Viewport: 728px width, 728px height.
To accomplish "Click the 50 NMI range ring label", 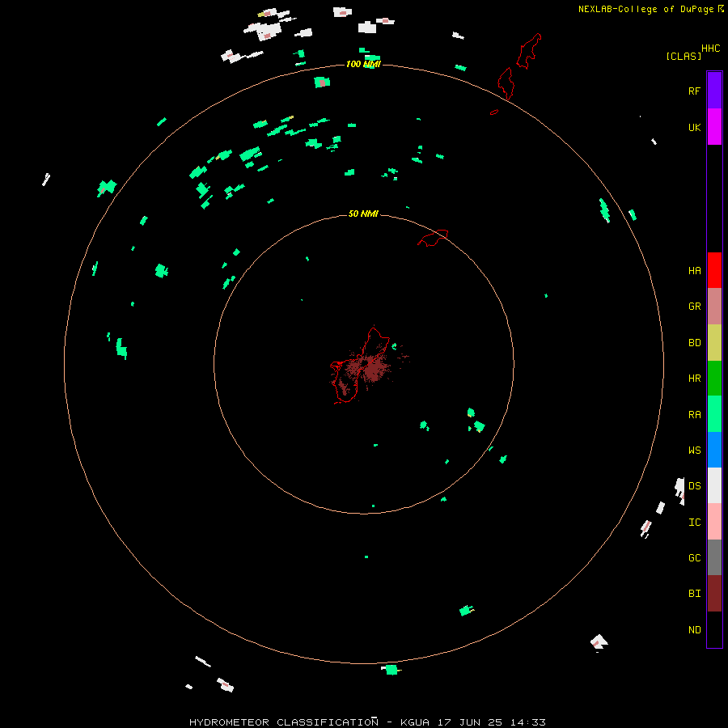I will click(x=363, y=214).
